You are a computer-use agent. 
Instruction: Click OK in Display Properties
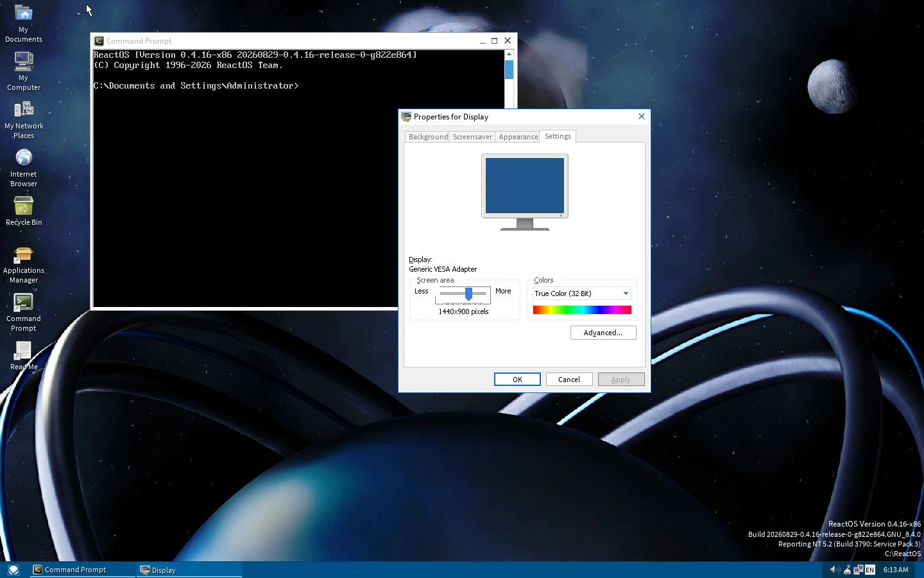[x=517, y=380]
